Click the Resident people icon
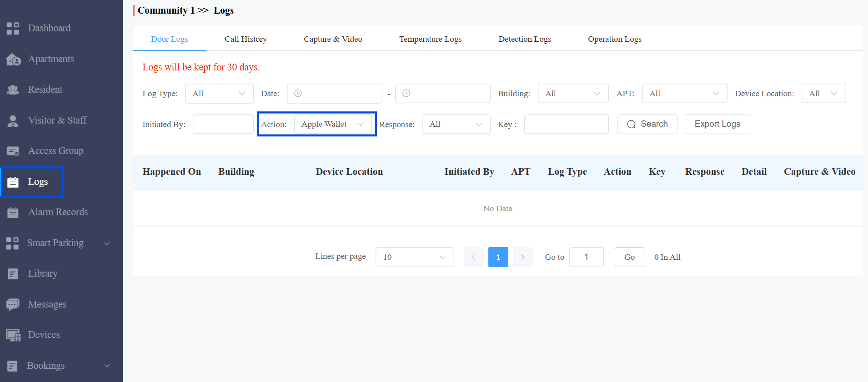Image resolution: width=868 pixels, height=382 pixels. coord(13,89)
